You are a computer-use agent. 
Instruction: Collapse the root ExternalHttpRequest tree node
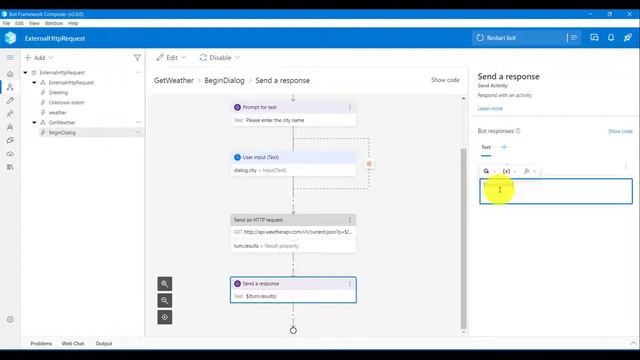click(x=25, y=72)
